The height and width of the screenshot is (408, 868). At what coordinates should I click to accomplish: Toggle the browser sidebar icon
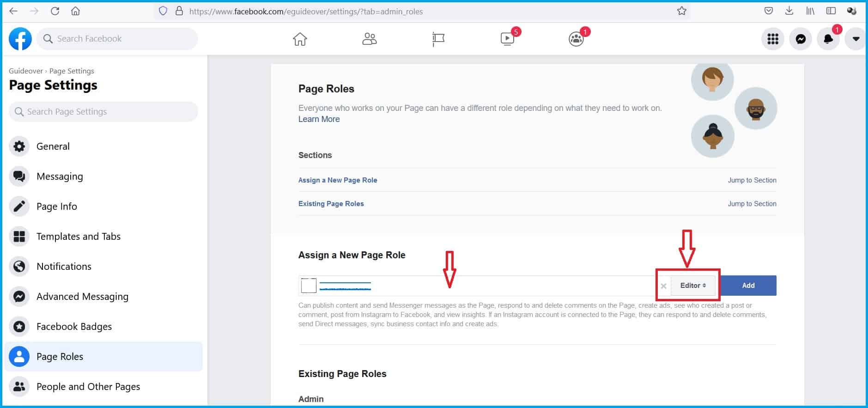pyautogui.click(x=831, y=11)
